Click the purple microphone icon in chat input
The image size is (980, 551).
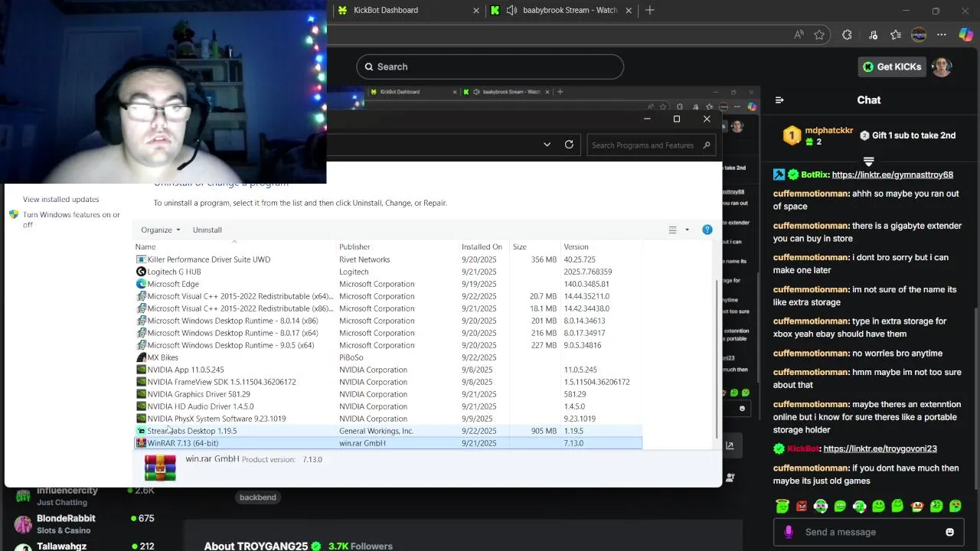click(x=789, y=532)
